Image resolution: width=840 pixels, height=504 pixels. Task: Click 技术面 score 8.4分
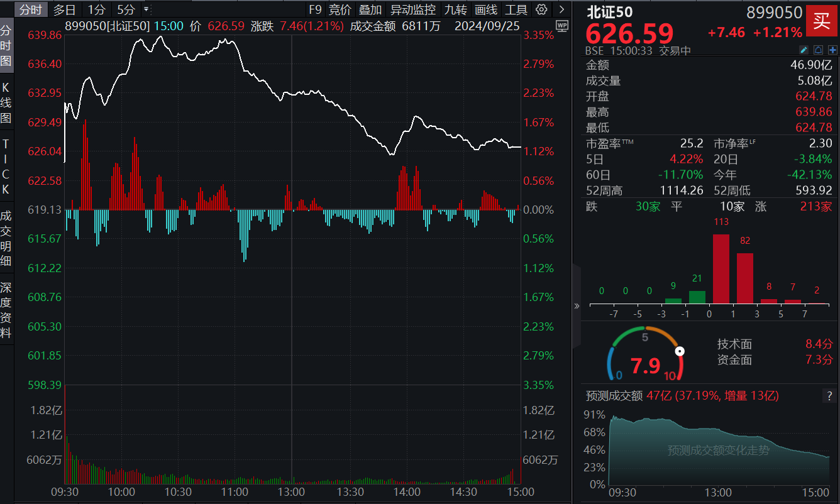(x=819, y=344)
